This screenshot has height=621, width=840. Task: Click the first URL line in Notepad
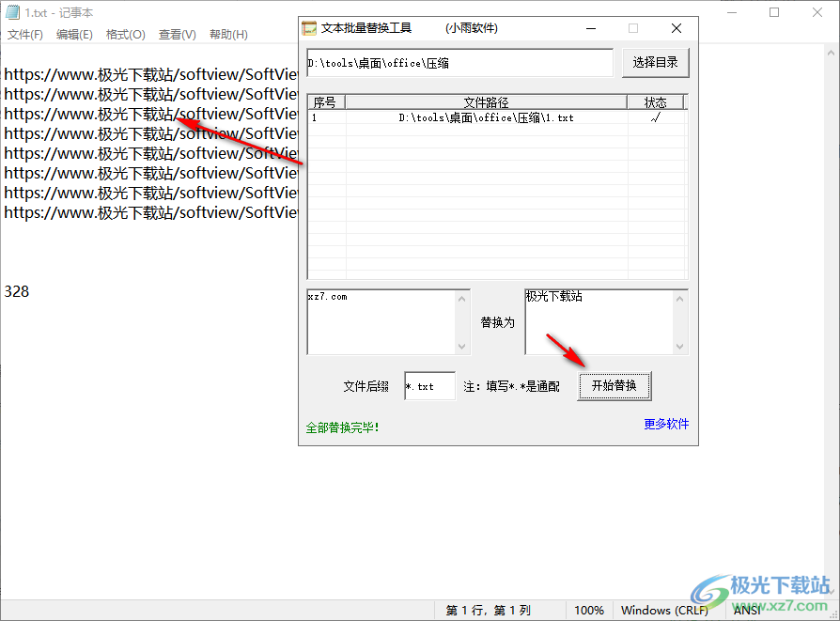(x=150, y=74)
